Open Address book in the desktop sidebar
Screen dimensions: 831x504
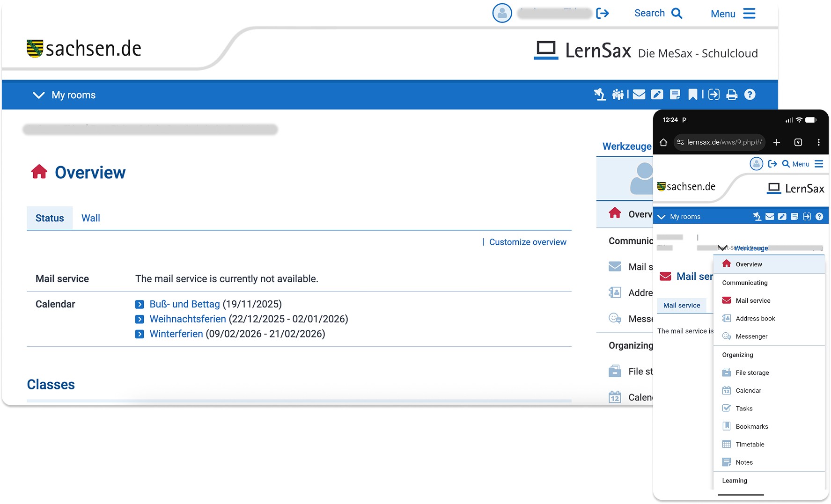tap(630, 293)
